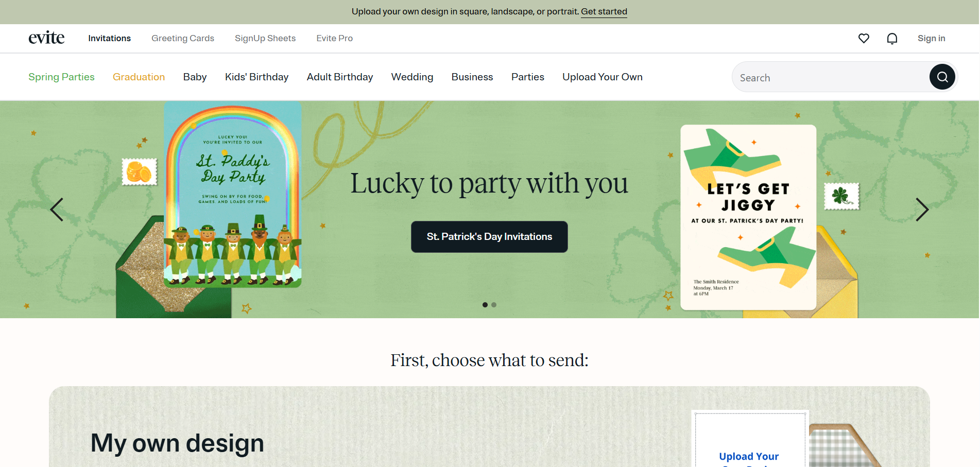Click the Sign in link
Image resolution: width=980 pixels, height=467 pixels.
pos(931,38)
